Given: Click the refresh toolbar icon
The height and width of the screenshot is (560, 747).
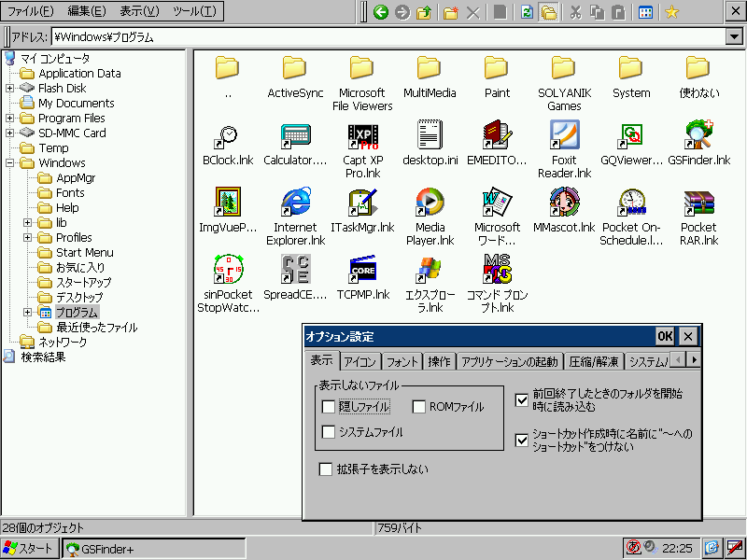Looking at the screenshot, I should pyautogui.click(x=528, y=12).
